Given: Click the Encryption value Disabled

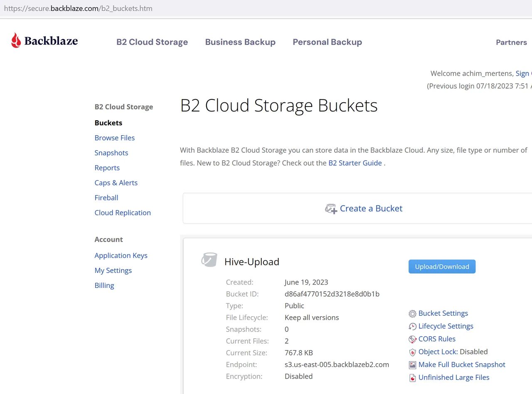Looking at the screenshot, I should 298,377.
